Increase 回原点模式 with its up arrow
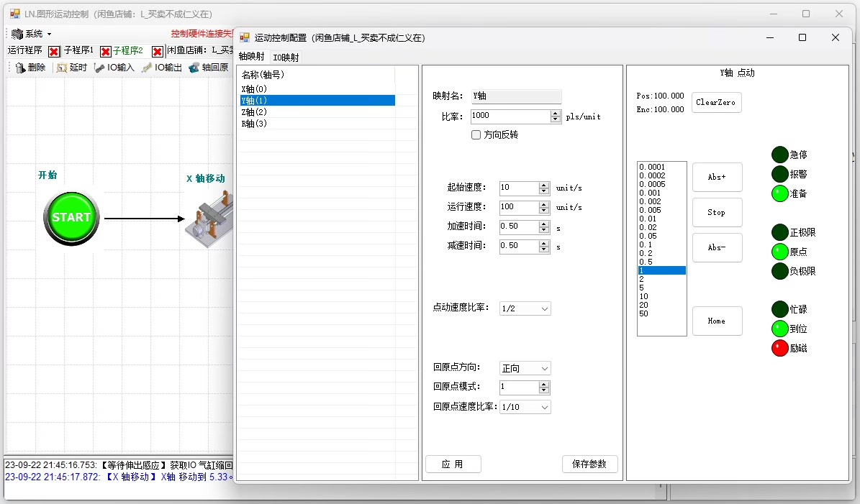Viewport: 860px width, 504px height. click(x=543, y=385)
